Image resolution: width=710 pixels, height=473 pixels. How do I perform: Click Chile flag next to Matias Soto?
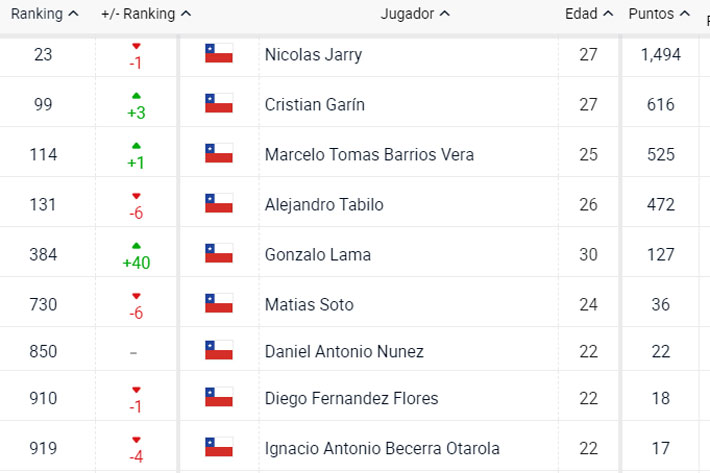click(219, 303)
